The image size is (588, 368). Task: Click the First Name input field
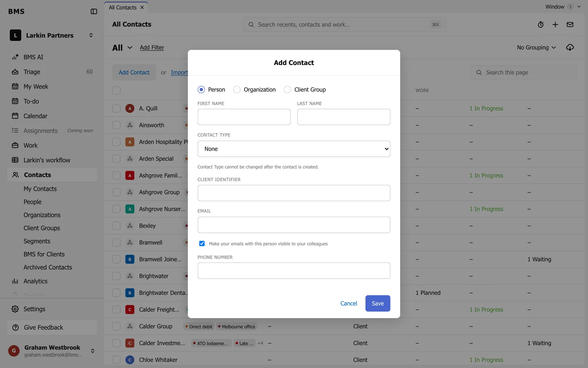point(244,117)
